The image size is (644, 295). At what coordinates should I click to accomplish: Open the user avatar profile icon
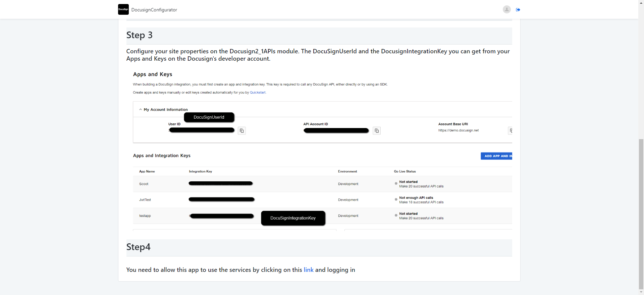coord(507,9)
